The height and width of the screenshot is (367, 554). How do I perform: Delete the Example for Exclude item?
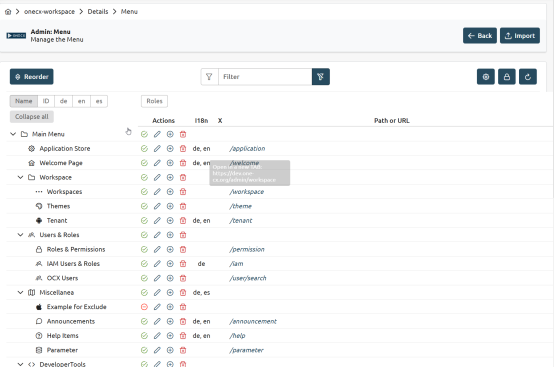click(183, 307)
